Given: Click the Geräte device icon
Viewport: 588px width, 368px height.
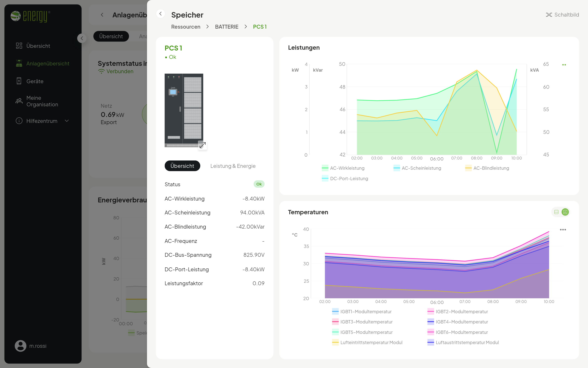Looking at the screenshot, I should coord(19,81).
